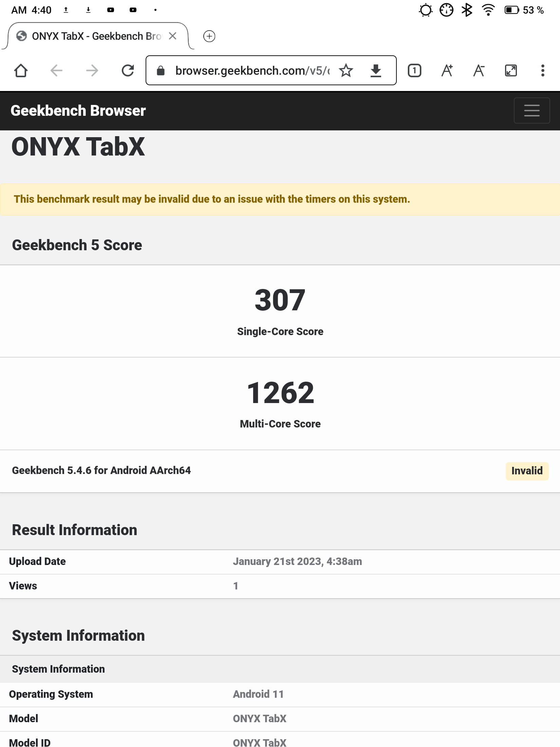Enter fullscreen browsing mode
This screenshot has width=560, height=747.
(511, 71)
